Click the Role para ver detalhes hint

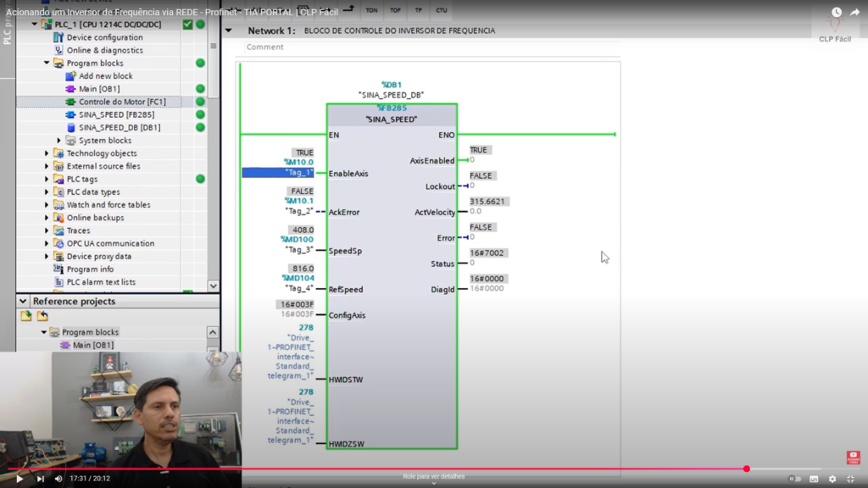(433, 476)
